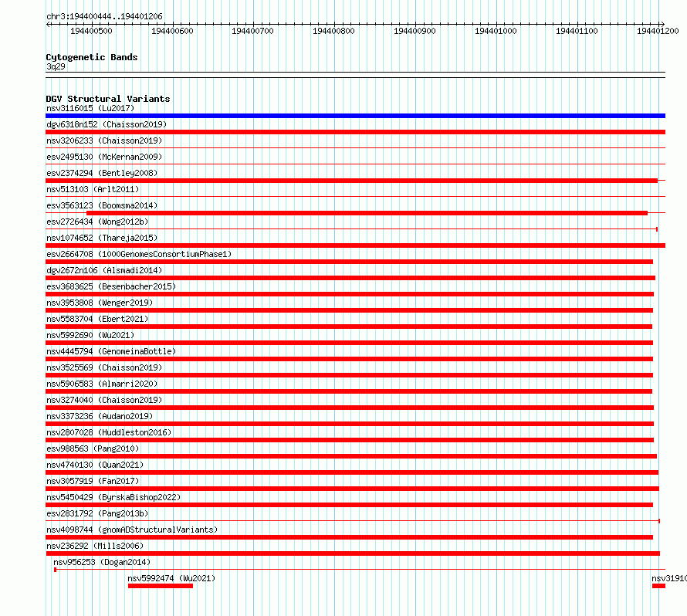Click ruler position 194400600
This screenshot has width=687, height=616.
coord(172,31)
